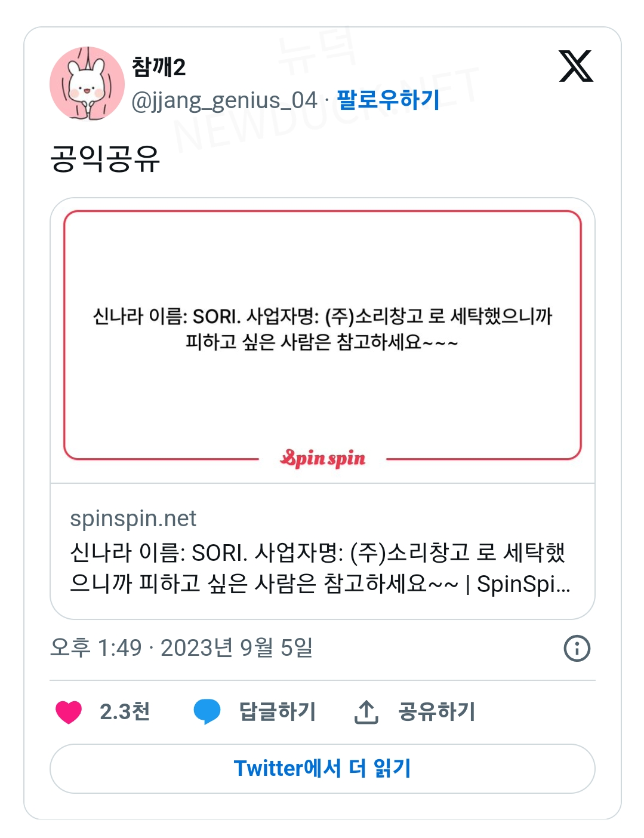Open the 참깨2 display name
Screen dimensions: 644x838
(159, 67)
